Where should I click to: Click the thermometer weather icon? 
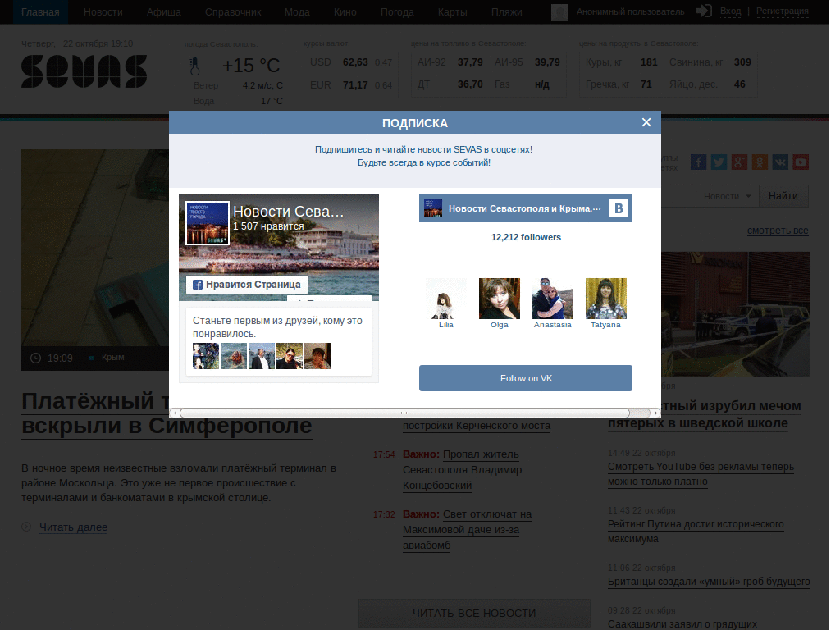[x=195, y=66]
